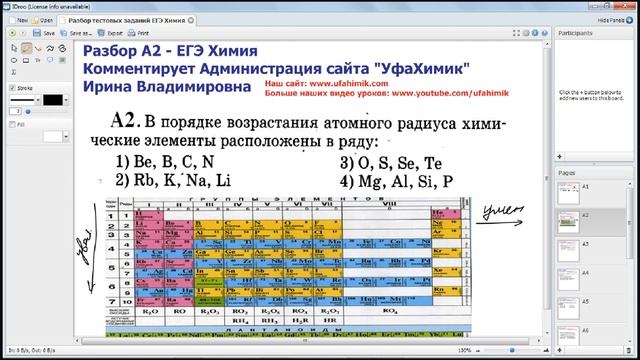Screen dimensions: 640x360
Task: Select the sigma formula tool
Action: [x=14, y=72]
